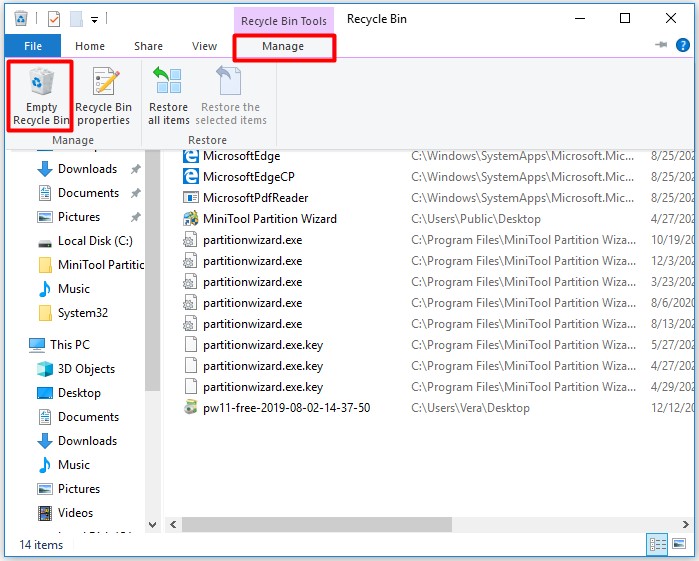Click the horizontal scrollbar thumb
Screen dimensions: 699x561
click(x=317, y=524)
